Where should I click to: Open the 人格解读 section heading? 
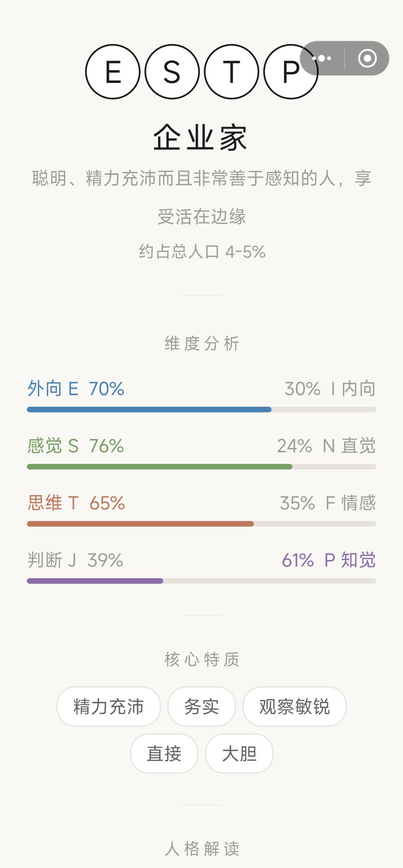pos(202,849)
